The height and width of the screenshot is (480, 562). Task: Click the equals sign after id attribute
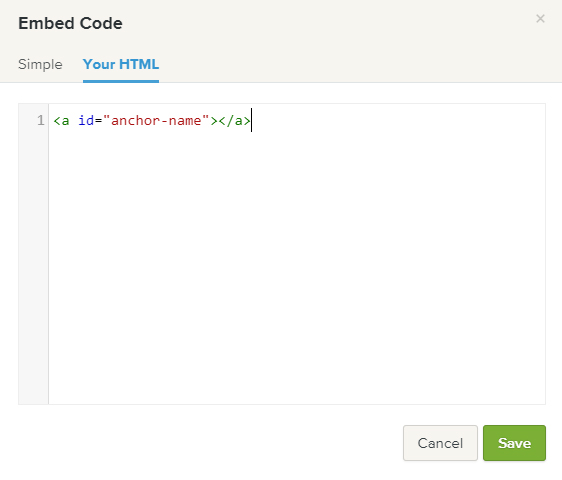point(99,121)
